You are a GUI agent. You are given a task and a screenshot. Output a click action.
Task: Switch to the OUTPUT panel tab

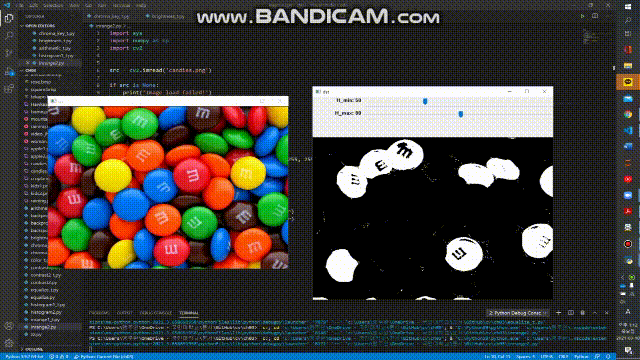click(124, 313)
